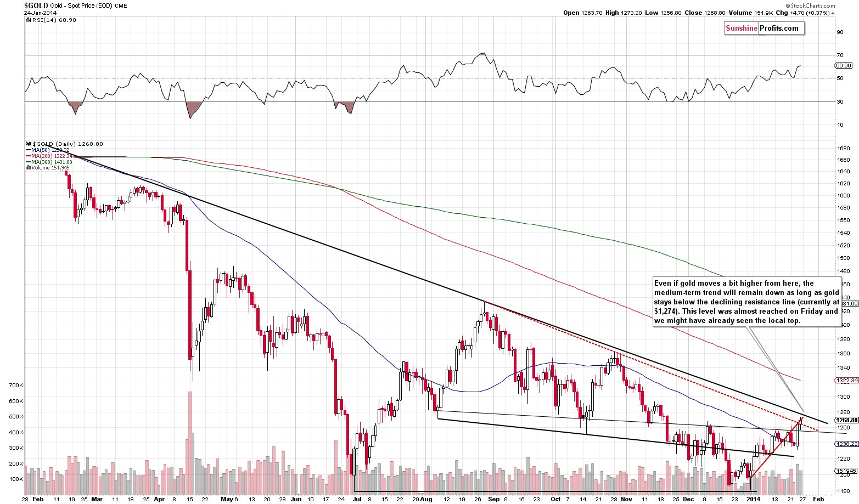859x504 pixels.
Task: Click the Open 1263.70 value
Action: 583,13
